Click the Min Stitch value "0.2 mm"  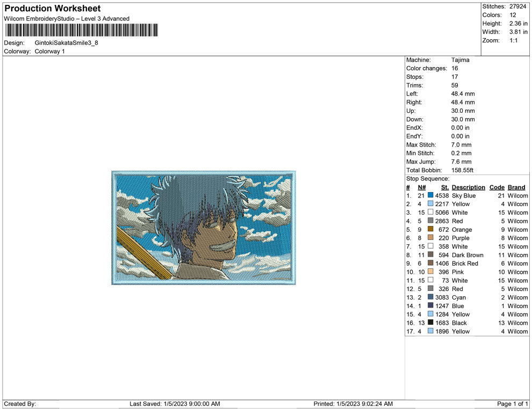pos(462,153)
